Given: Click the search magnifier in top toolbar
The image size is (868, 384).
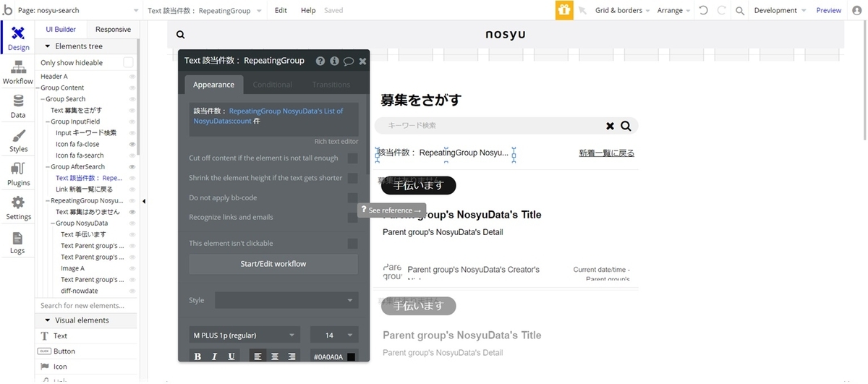Looking at the screenshot, I should pos(739,11).
